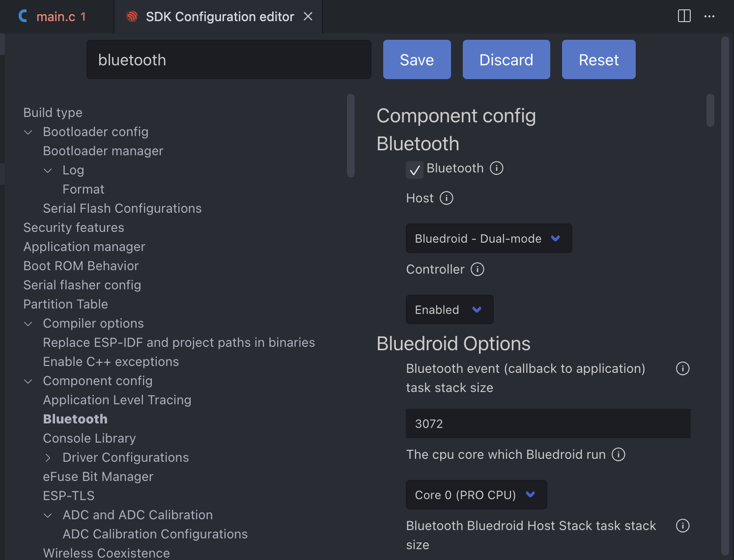Open the Core 0 (PRO CPU) dropdown
Screen dimensions: 734x560
click(476, 495)
